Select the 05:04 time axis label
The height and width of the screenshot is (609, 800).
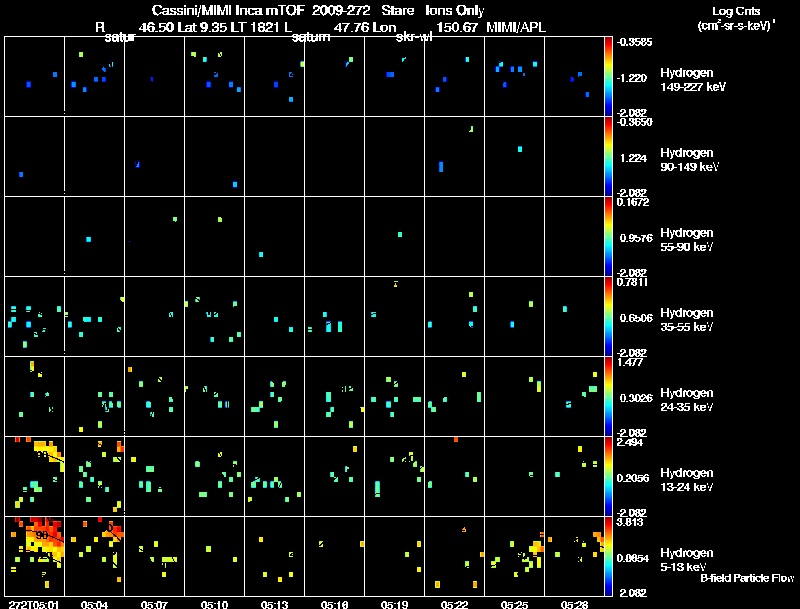94,604
